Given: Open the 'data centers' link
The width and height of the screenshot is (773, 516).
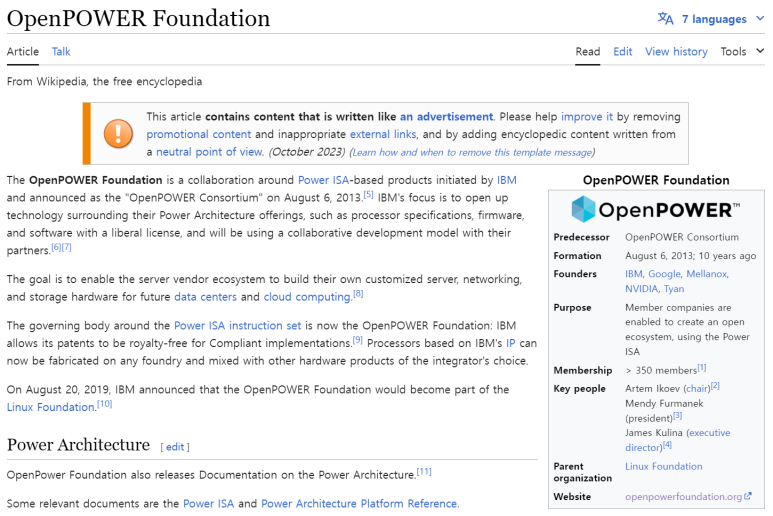Looking at the screenshot, I should [206, 297].
